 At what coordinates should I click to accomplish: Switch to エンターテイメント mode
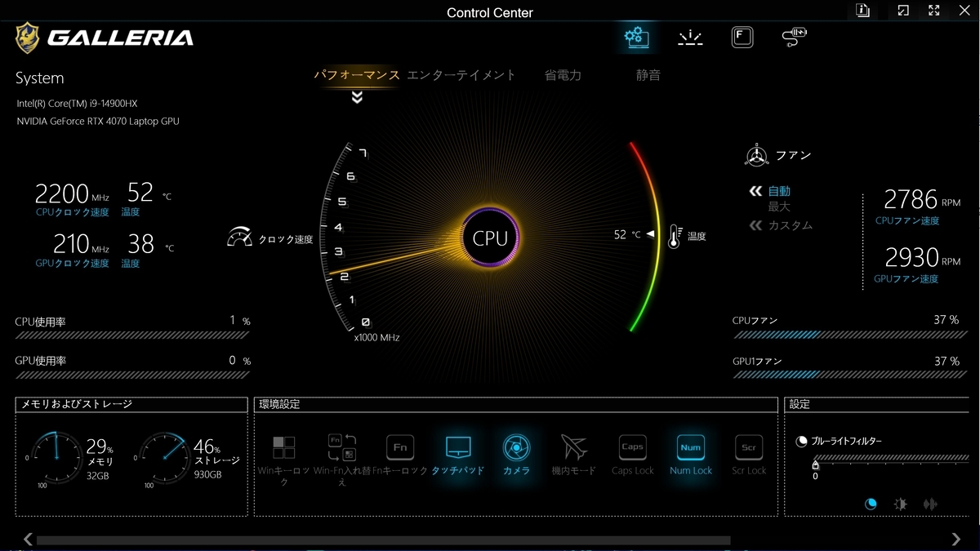[x=461, y=75]
